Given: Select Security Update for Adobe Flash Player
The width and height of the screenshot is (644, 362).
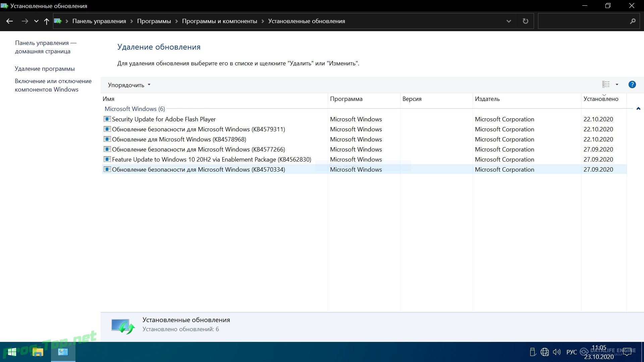Looking at the screenshot, I should click(x=364, y=119).
